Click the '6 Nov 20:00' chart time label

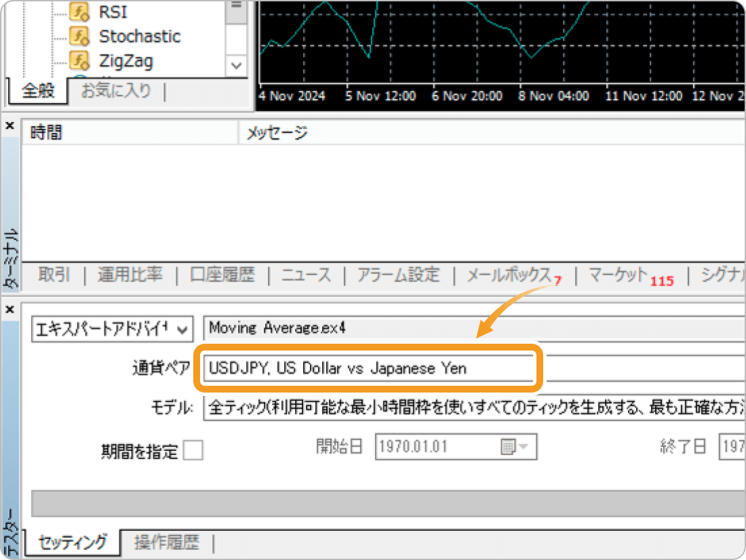click(467, 96)
